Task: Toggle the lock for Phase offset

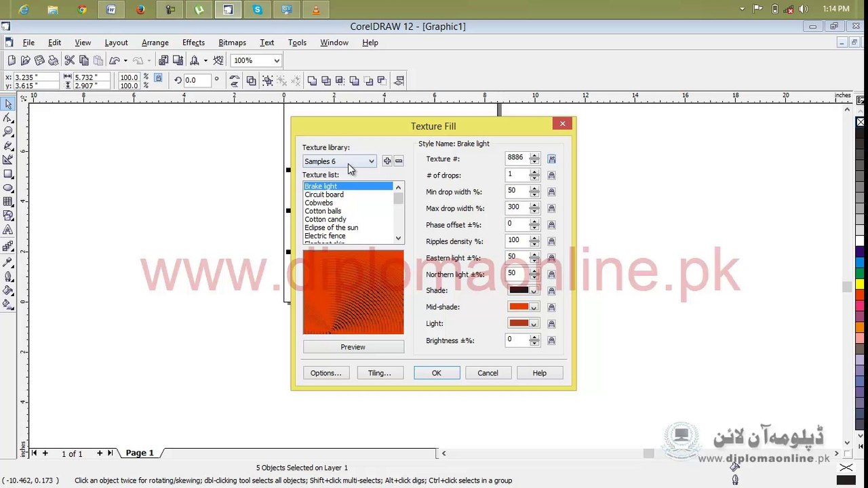Action: tap(551, 225)
